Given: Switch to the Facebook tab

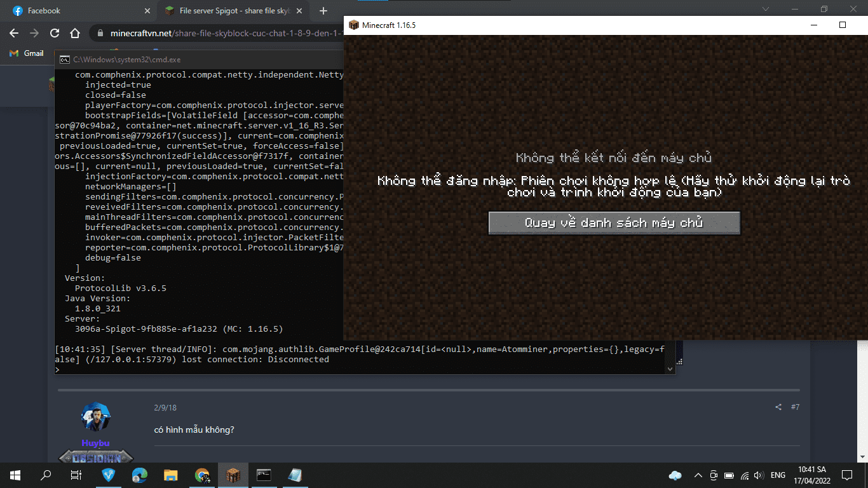Looking at the screenshot, I should (x=81, y=11).
